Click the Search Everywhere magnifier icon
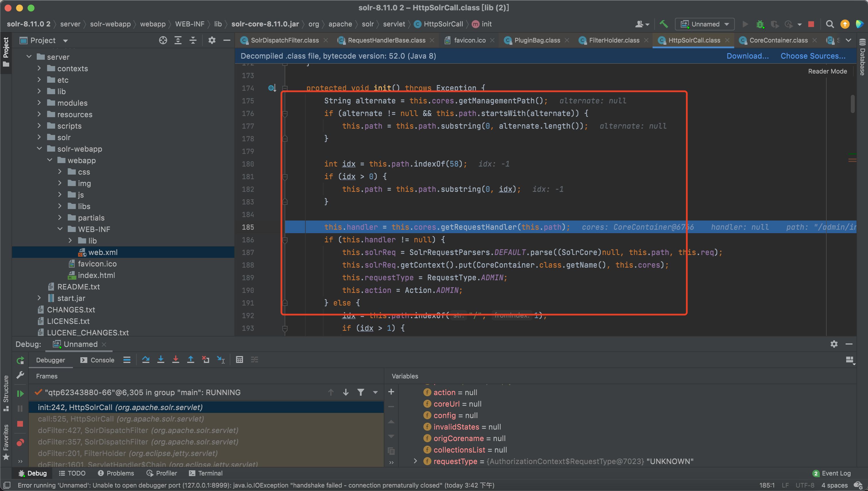 [x=830, y=24]
